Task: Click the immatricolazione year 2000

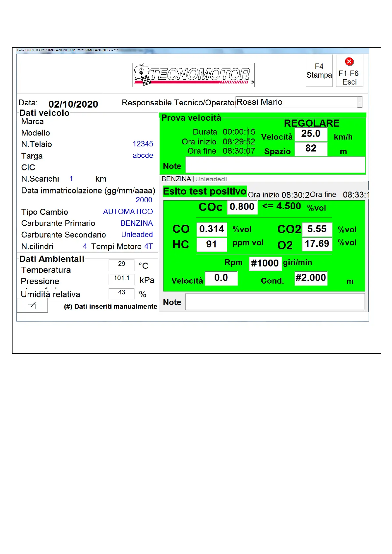Action: tap(144, 200)
